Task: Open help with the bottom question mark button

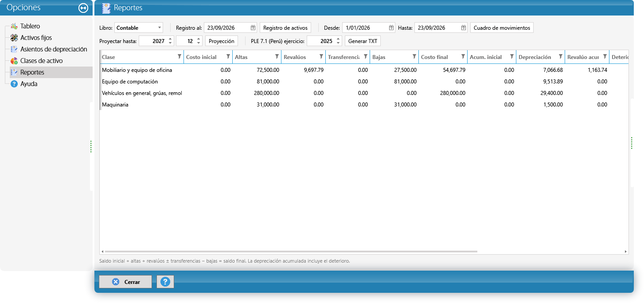Action: (x=165, y=282)
